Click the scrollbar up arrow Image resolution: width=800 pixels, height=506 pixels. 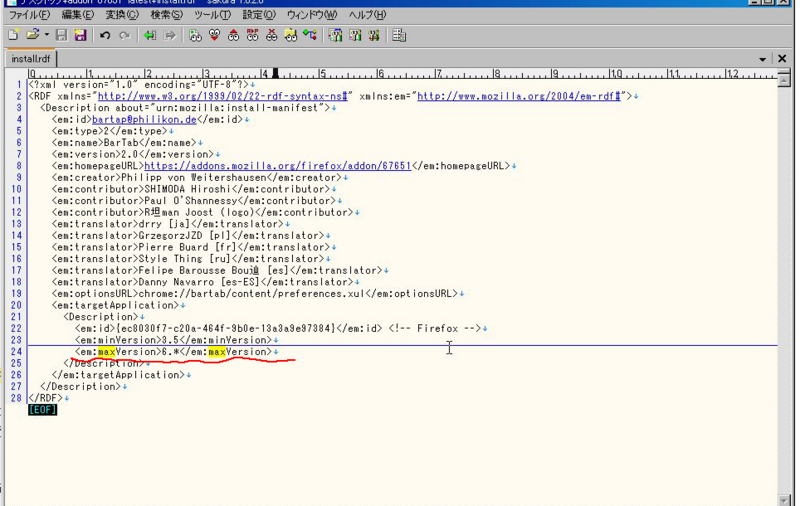[x=784, y=80]
